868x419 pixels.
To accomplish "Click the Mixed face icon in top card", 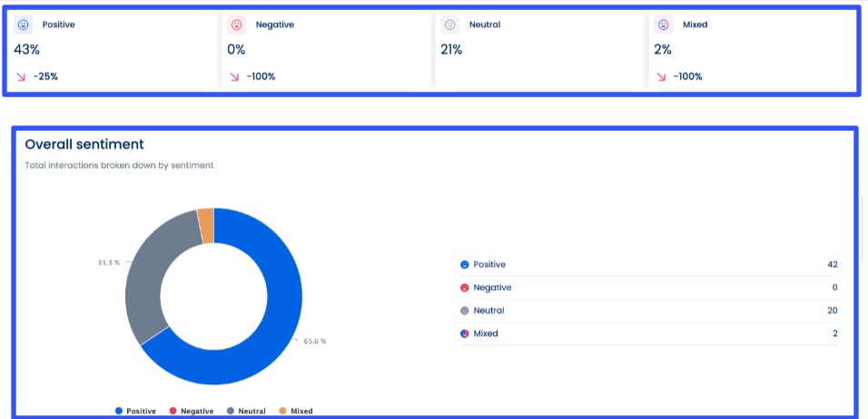I will tap(664, 25).
